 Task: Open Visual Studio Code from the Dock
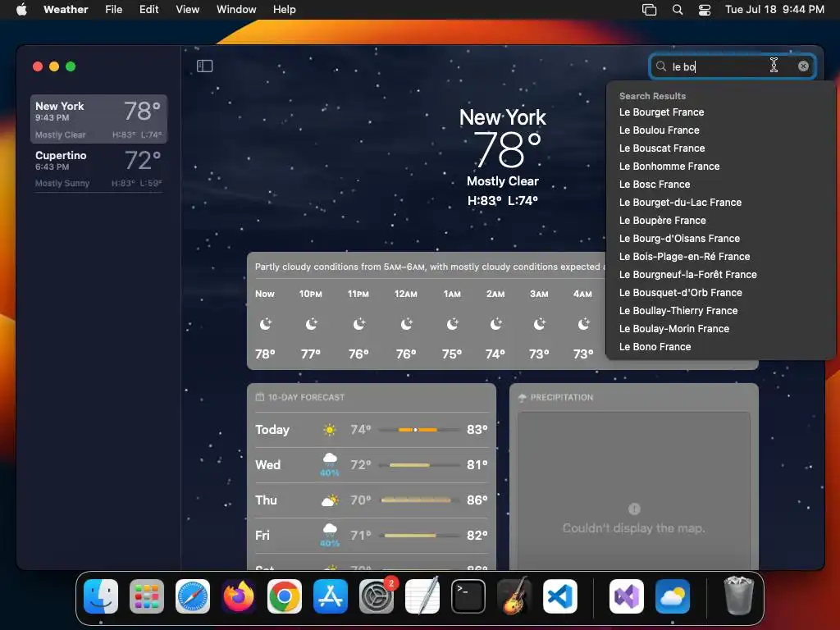[x=559, y=596]
